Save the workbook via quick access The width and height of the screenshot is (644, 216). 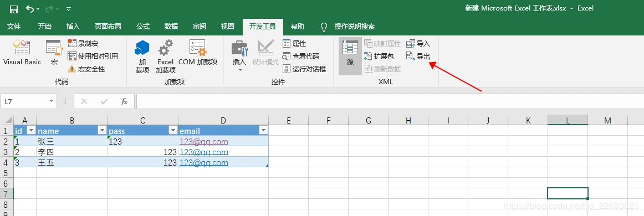(x=13, y=9)
